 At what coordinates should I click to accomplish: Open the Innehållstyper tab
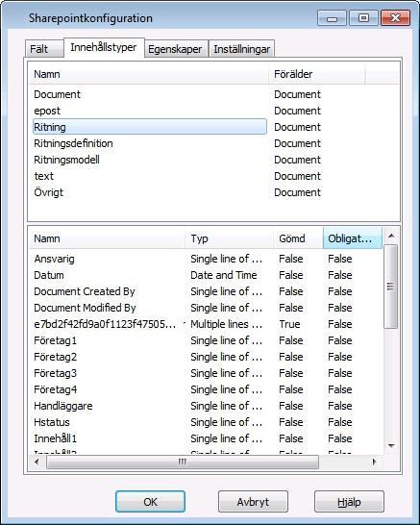[104, 47]
